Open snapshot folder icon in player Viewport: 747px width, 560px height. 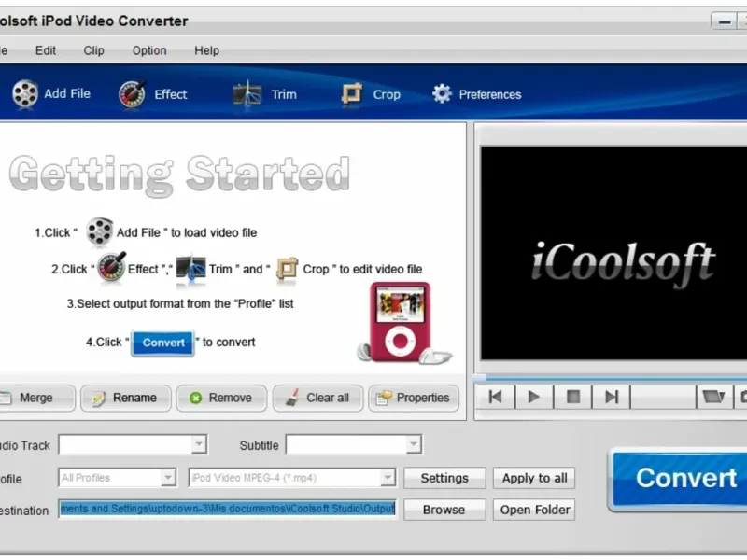pos(713,397)
